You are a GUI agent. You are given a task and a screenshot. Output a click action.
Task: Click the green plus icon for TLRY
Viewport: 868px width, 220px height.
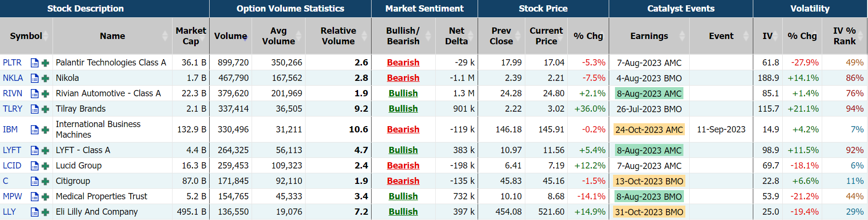(45, 109)
